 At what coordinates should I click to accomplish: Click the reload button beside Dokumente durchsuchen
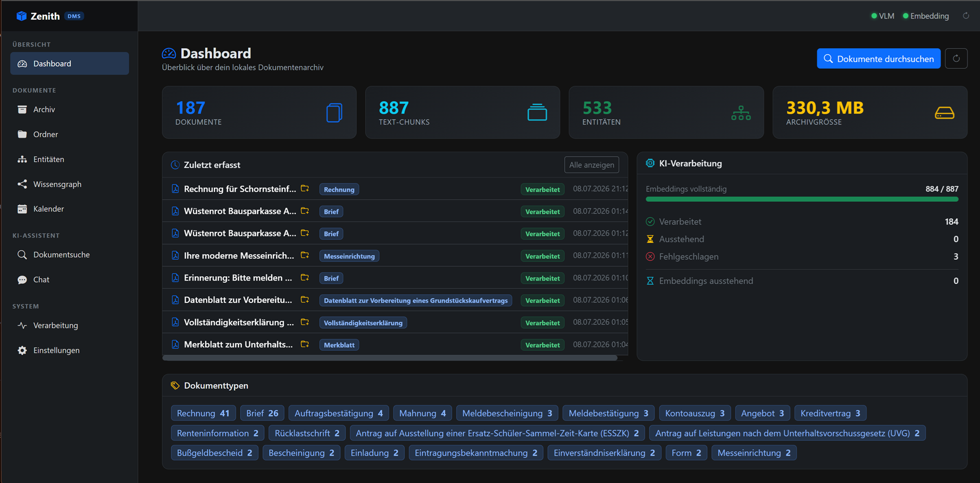point(956,58)
